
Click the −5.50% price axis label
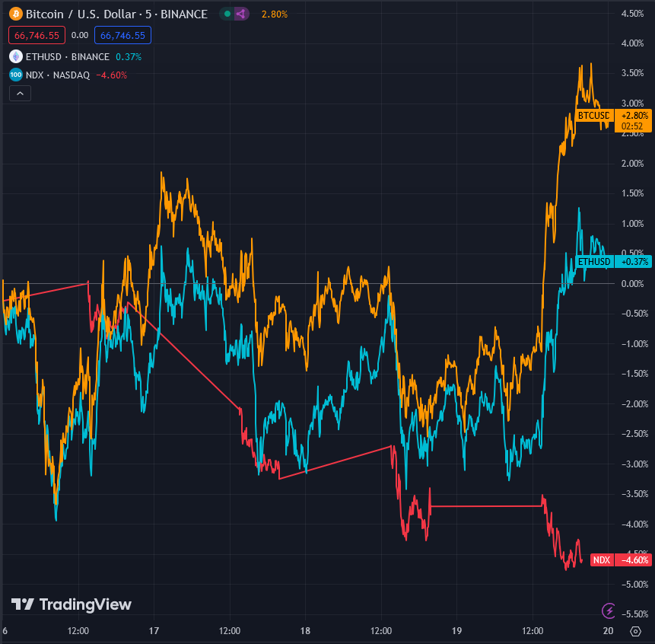pyautogui.click(x=634, y=614)
